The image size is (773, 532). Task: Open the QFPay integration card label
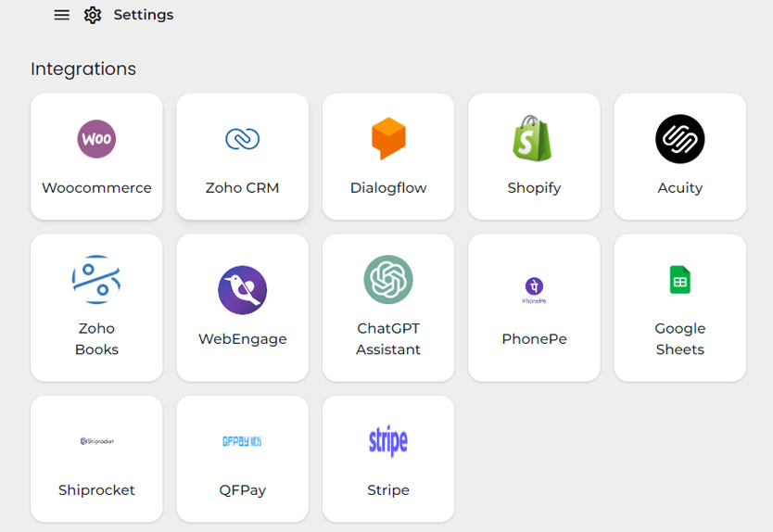pyautogui.click(x=243, y=490)
